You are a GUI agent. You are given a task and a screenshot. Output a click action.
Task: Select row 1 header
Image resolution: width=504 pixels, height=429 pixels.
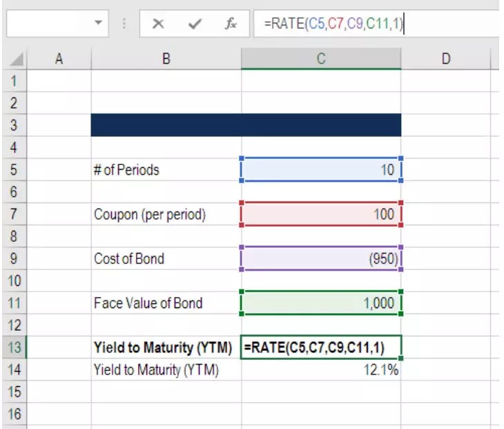(14, 81)
